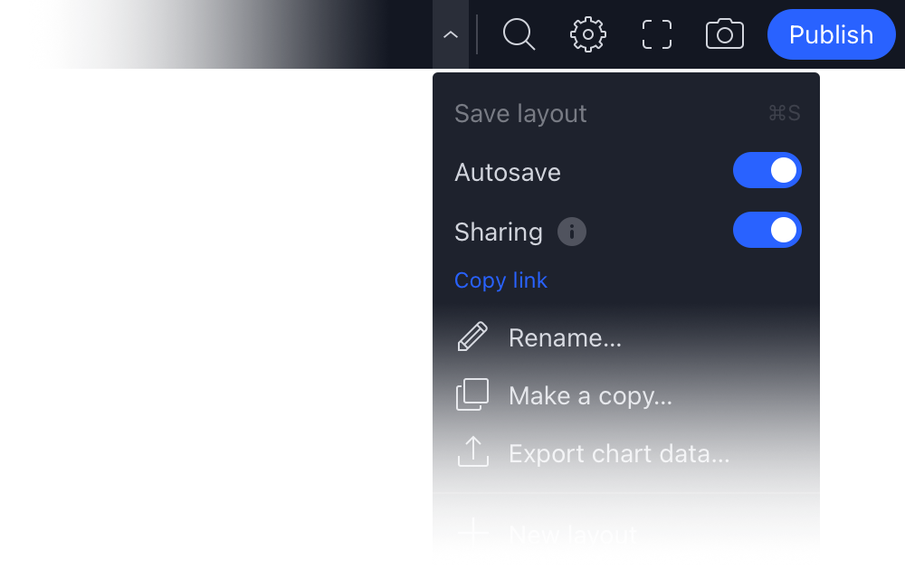Turn off the Sharing toggle
The image size is (905, 588).
click(767, 230)
